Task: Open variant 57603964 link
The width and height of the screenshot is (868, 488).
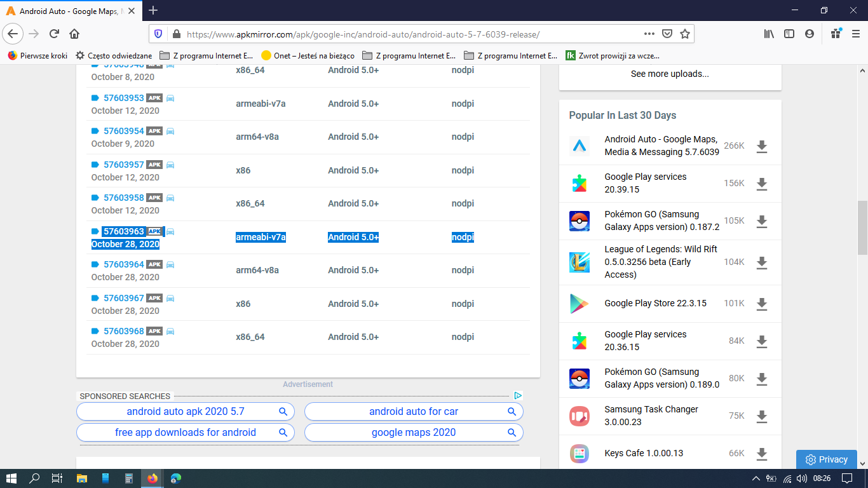Action: coord(124,264)
